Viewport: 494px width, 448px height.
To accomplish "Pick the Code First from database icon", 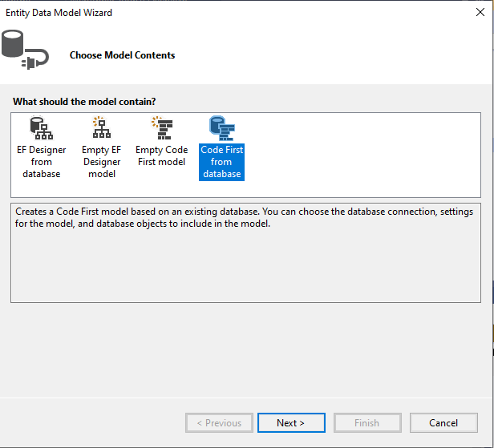I will (221, 127).
